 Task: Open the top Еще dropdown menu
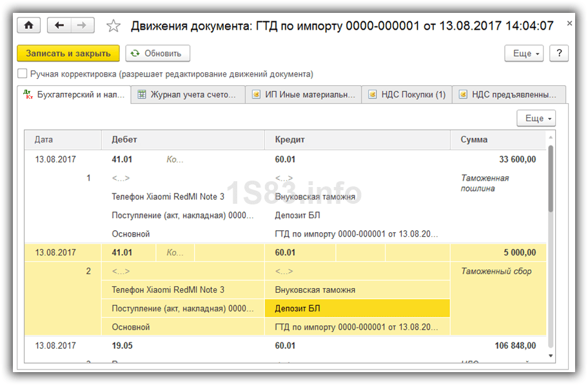[x=524, y=54]
